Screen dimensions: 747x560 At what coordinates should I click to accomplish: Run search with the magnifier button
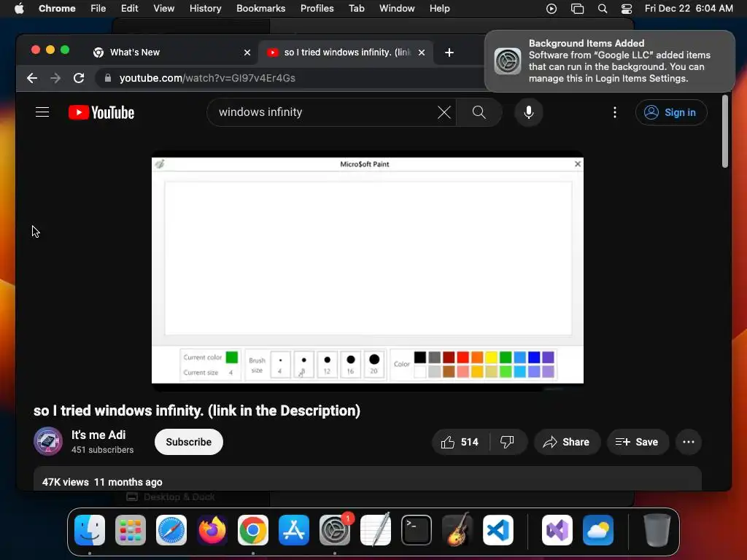[x=479, y=112]
